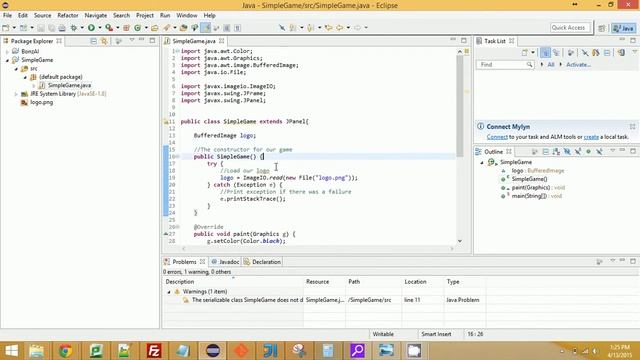The image size is (640, 360).
Task: Click the Open Type folder icon
Action: coord(155,28)
